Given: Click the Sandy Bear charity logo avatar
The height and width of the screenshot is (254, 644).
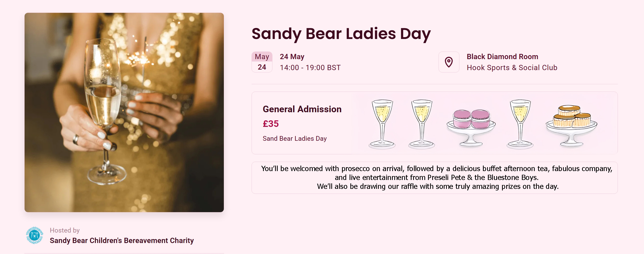Looking at the screenshot, I should click(x=35, y=235).
